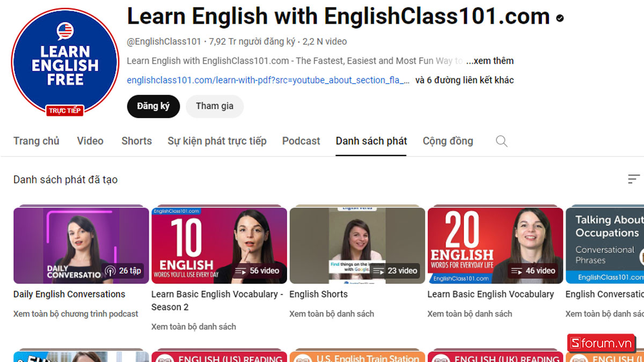The image size is (644, 362).
Task: Click the Tham gia join button
Action: coord(215,106)
